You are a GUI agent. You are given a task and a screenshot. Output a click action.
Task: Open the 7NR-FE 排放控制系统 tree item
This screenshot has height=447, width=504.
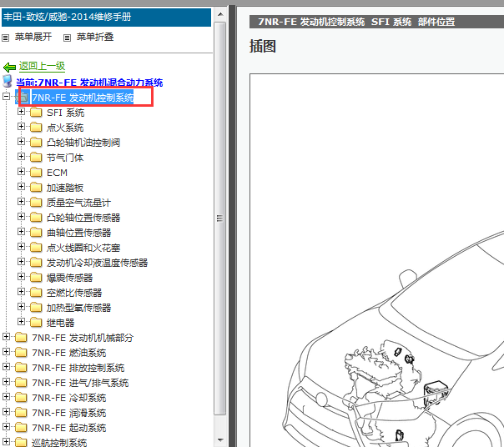(x=78, y=368)
